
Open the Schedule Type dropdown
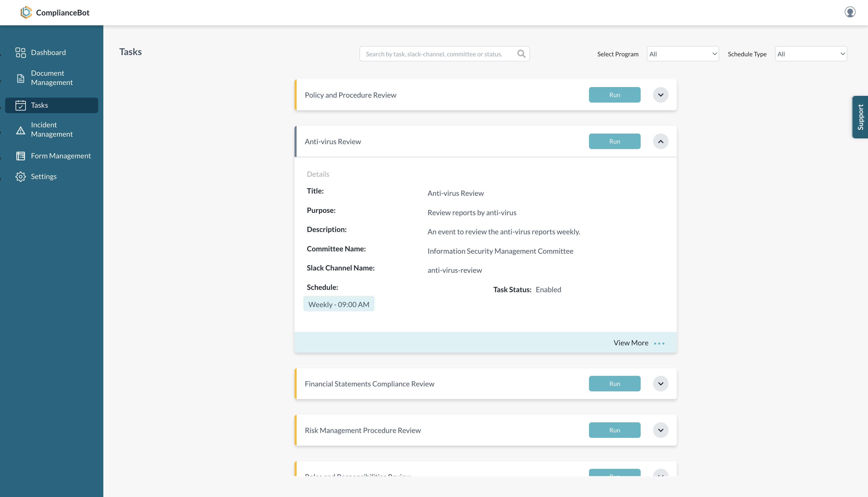pyautogui.click(x=811, y=54)
